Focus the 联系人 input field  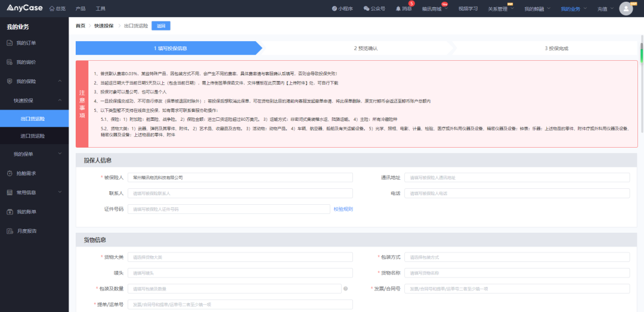[x=240, y=193]
